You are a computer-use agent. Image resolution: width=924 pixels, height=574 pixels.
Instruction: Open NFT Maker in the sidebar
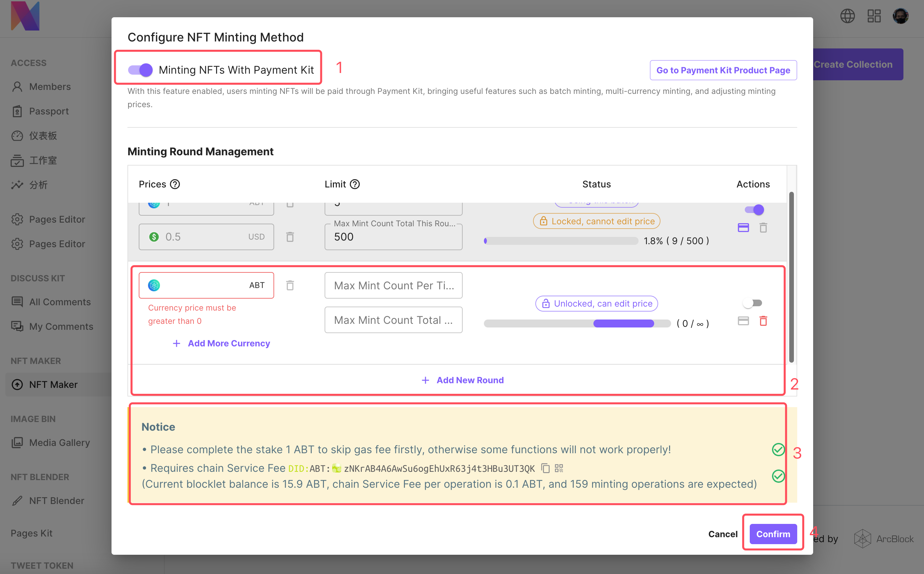[x=53, y=385]
